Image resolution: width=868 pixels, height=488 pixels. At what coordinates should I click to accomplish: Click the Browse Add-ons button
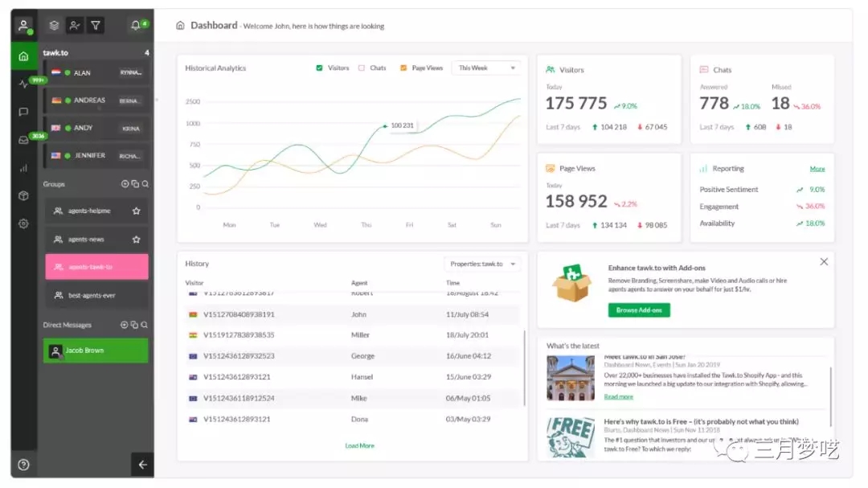638,310
